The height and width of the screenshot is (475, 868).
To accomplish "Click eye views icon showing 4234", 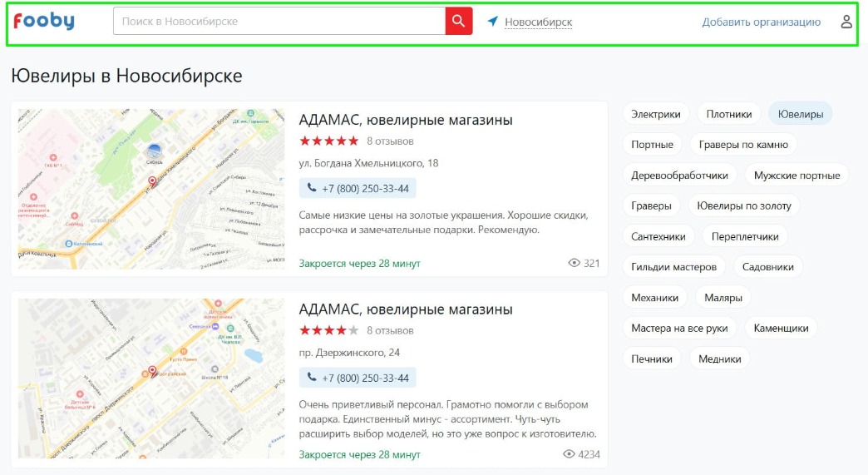I will click(569, 454).
